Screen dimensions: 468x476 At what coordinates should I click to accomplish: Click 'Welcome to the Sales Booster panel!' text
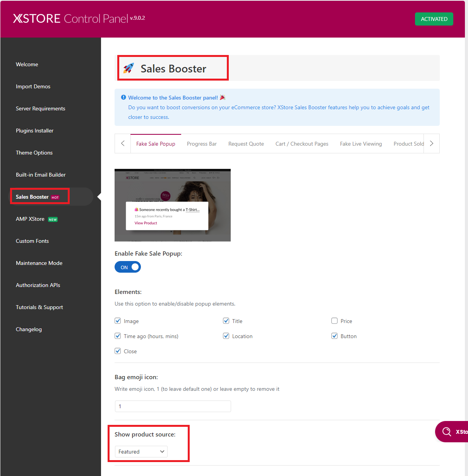coord(173,98)
